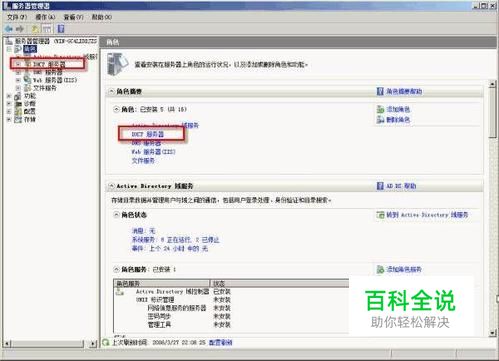The width and height of the screenshot is (499, 361).
Task: Collapse the 角色: 已安装 section chevron
Action: [116, 109]
